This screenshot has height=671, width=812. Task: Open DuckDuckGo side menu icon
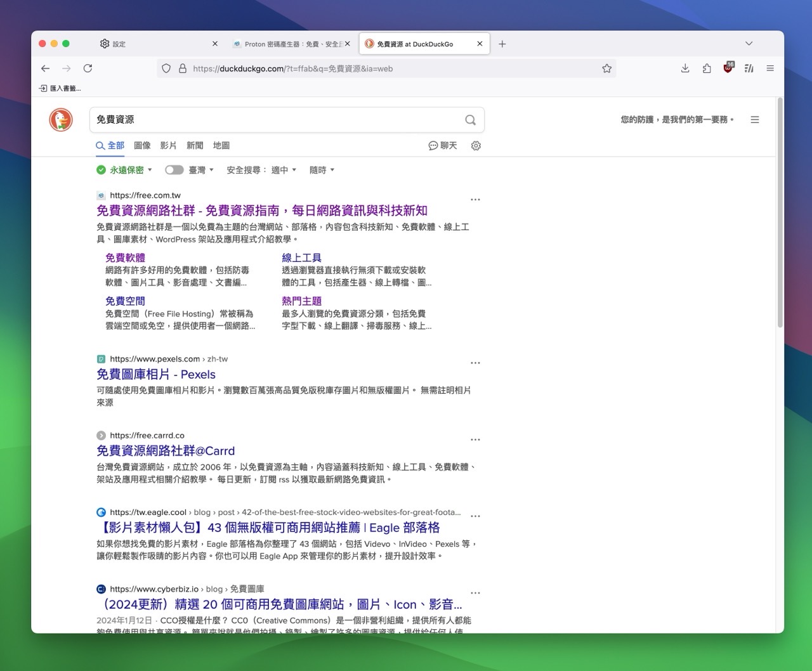(x=755, y=120)
